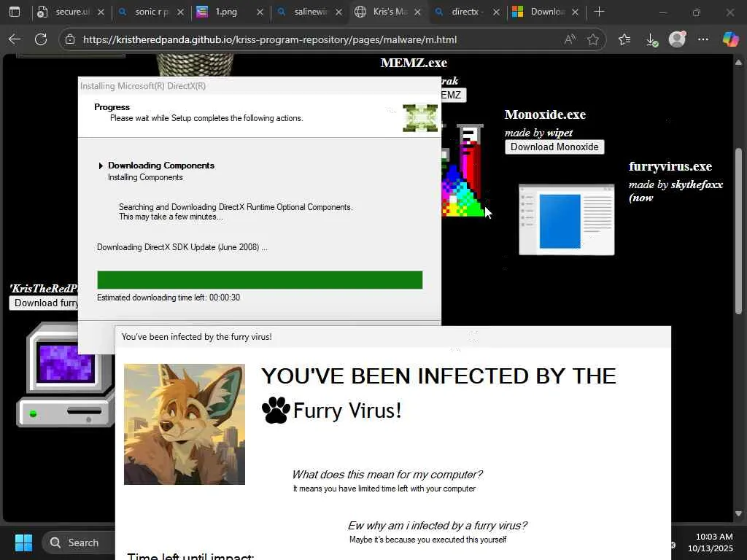This screenshot has height=560, width=747.
Task: Click the furry fox portrait image
Action: (185, 424)
